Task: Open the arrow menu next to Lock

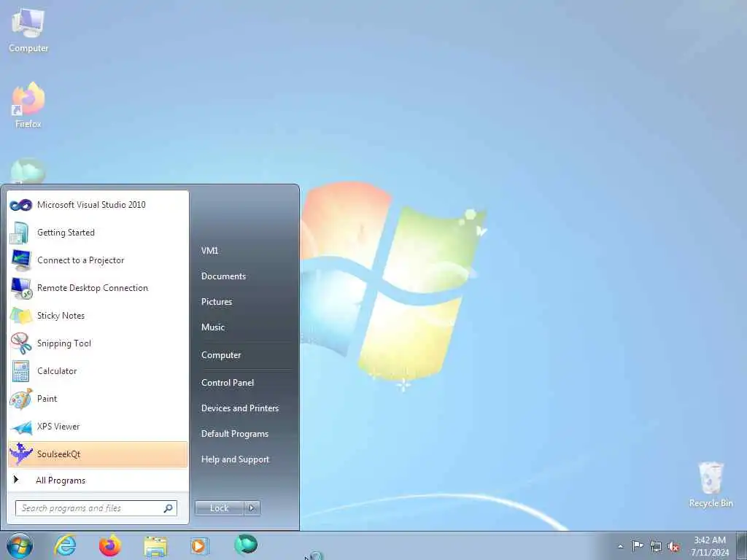Action: [x=252, y=508]
